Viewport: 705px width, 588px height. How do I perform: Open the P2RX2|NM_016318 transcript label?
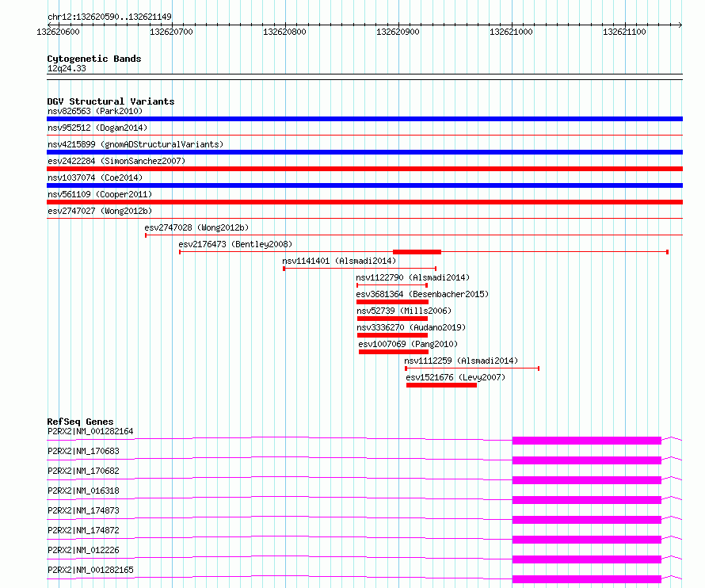click(x=83, y=491)
